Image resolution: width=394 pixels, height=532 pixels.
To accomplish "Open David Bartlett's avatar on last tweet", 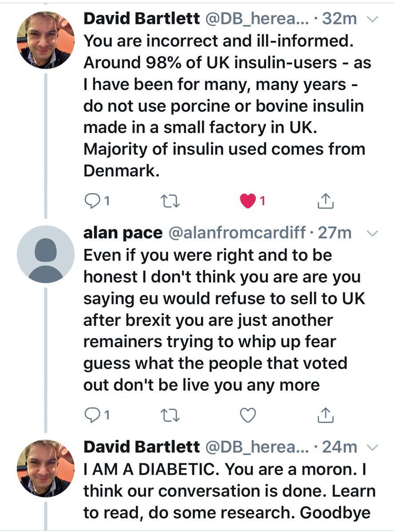I will pyautogui.click(x=46, y=468).
